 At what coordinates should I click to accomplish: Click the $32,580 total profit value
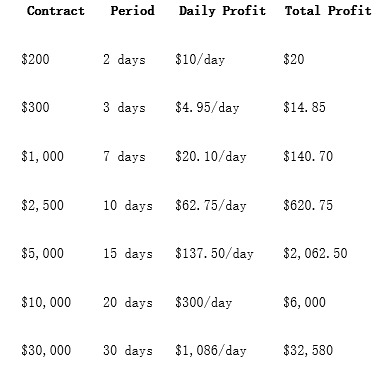coord(308,350)
